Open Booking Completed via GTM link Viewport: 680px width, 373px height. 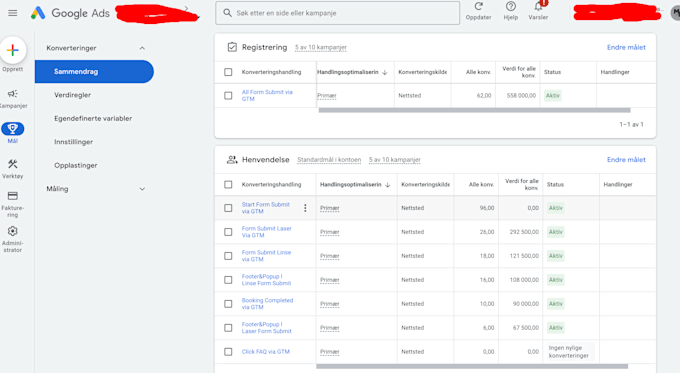point(267,304)
